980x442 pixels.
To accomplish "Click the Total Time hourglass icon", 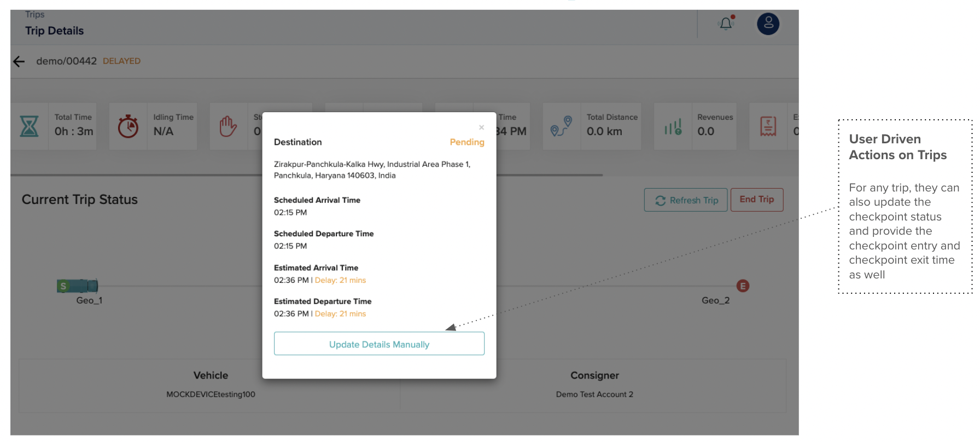I will coord(30,126).
